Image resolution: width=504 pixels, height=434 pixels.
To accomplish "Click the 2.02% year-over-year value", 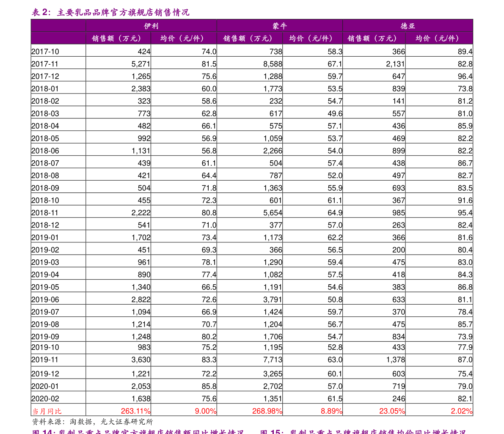I will pos(462,411).
